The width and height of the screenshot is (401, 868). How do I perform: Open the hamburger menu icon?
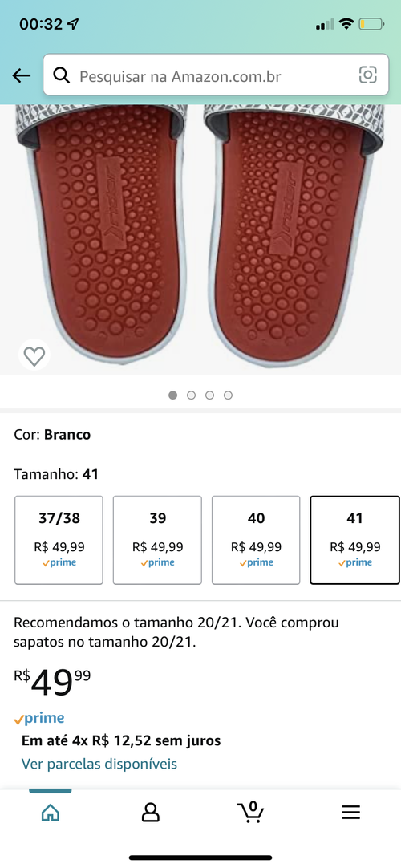(350, 812)
